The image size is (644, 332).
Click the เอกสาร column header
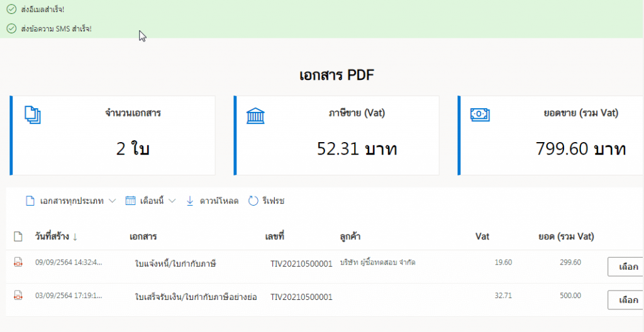click(x=143, y=236)
